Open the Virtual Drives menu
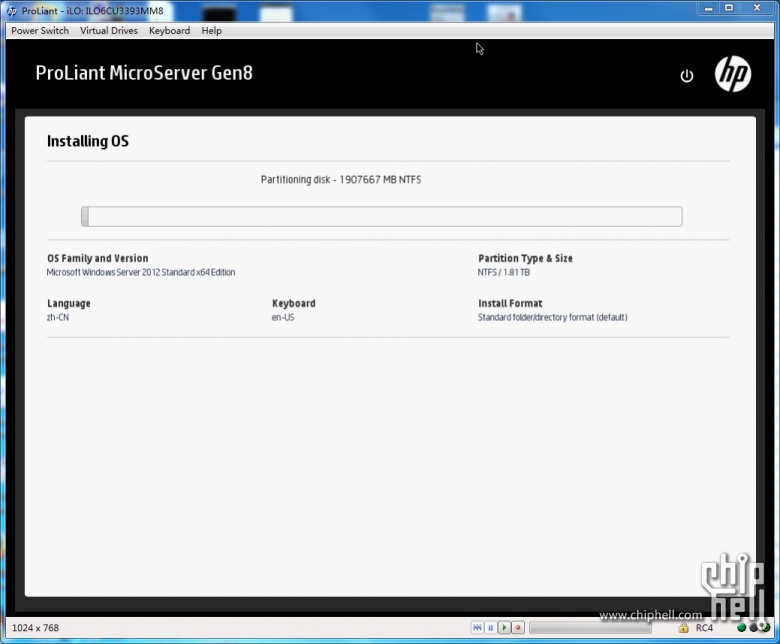 [x=108, y=31]
